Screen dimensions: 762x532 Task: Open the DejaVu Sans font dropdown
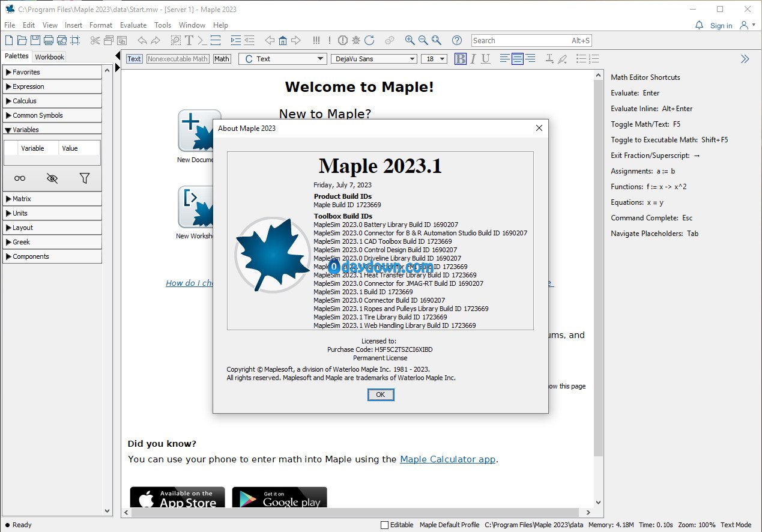[x=373, y=59]
